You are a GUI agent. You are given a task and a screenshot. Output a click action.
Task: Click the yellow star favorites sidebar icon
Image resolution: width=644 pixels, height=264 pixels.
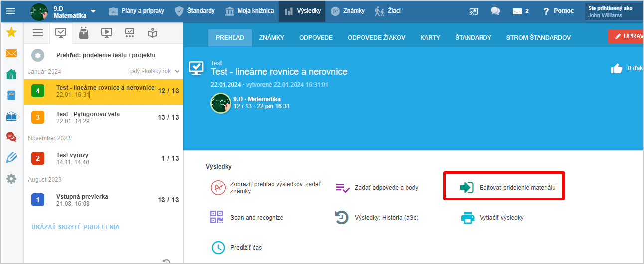(x=11, y=33)
